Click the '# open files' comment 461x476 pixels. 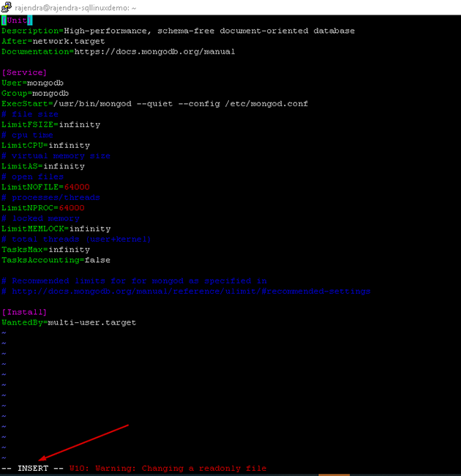pyautogui.click(x=32, y=176)
